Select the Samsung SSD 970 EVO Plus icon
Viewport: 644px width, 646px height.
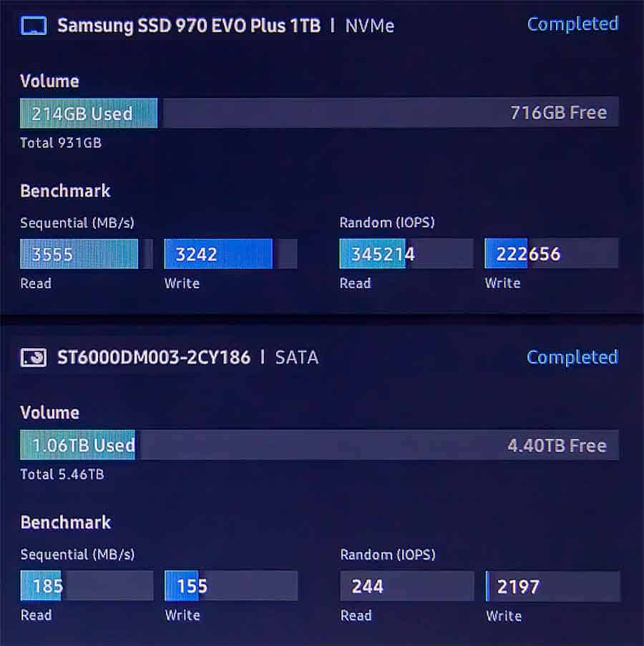click(31, 24)
